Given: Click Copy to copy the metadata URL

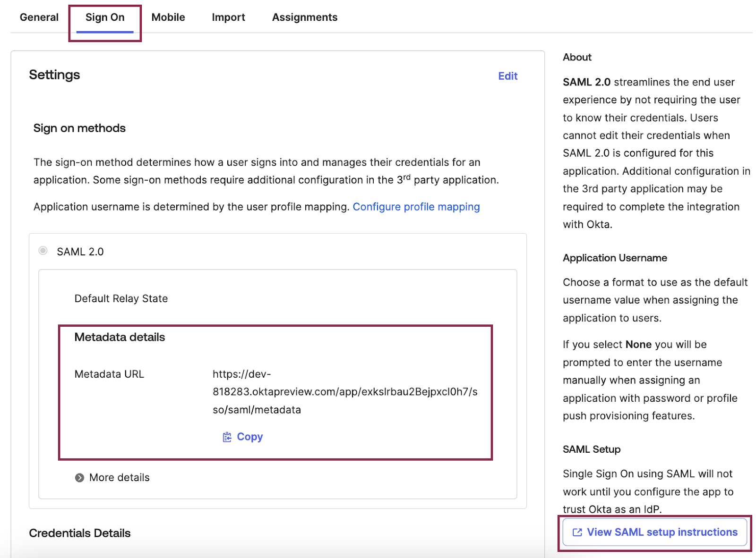Looking at the screenshot, I should pyautogui.click(x=249, y=437).
